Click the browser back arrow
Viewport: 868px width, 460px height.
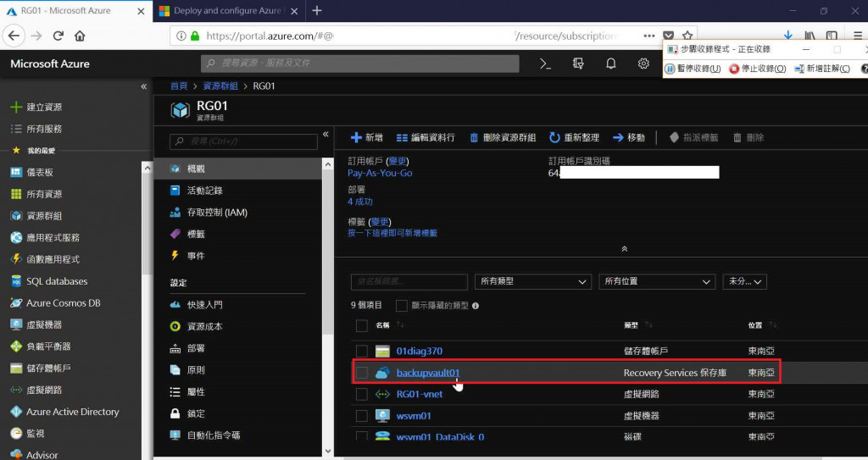tap(14, 36)
